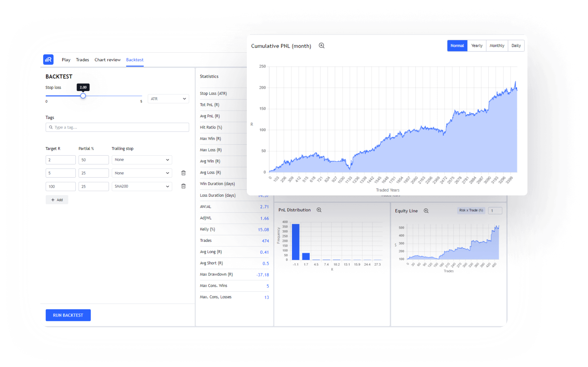Open the SMA200 trailing stop dropdown

[142, 186]
